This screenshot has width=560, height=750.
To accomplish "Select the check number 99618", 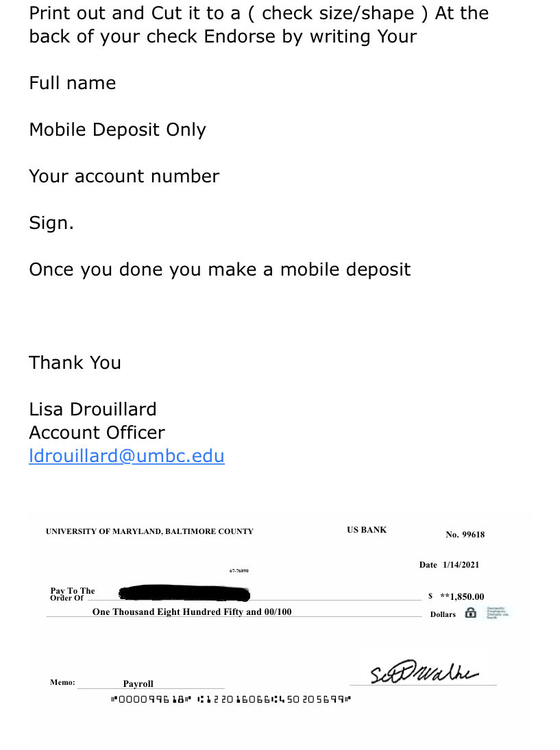I will point(465,535).
